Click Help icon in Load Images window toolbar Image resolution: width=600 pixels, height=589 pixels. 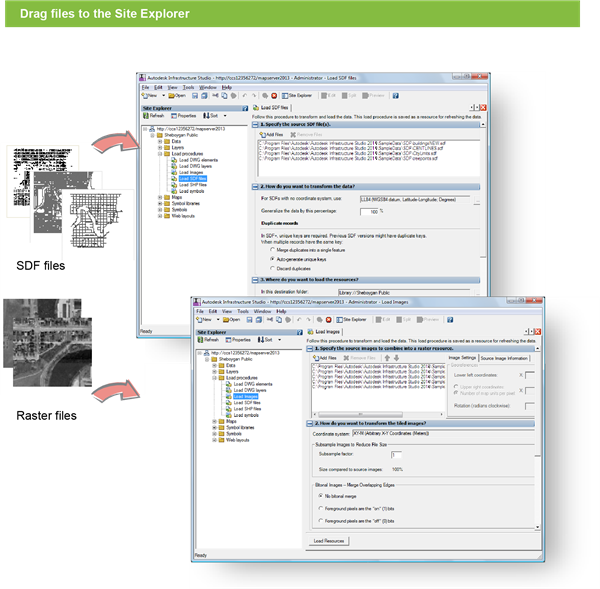pyautogui.click(x=450, y=320)
